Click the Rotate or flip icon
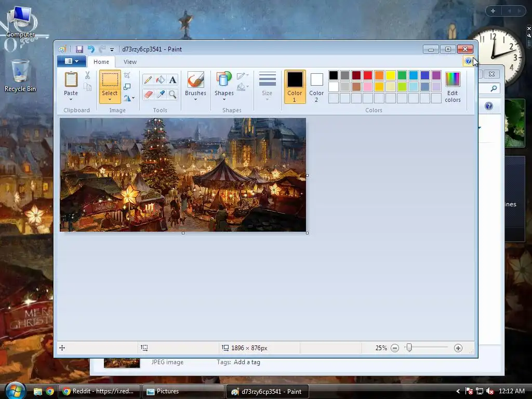The height and width of the screenshot is (399, 532). coord(127,98)
